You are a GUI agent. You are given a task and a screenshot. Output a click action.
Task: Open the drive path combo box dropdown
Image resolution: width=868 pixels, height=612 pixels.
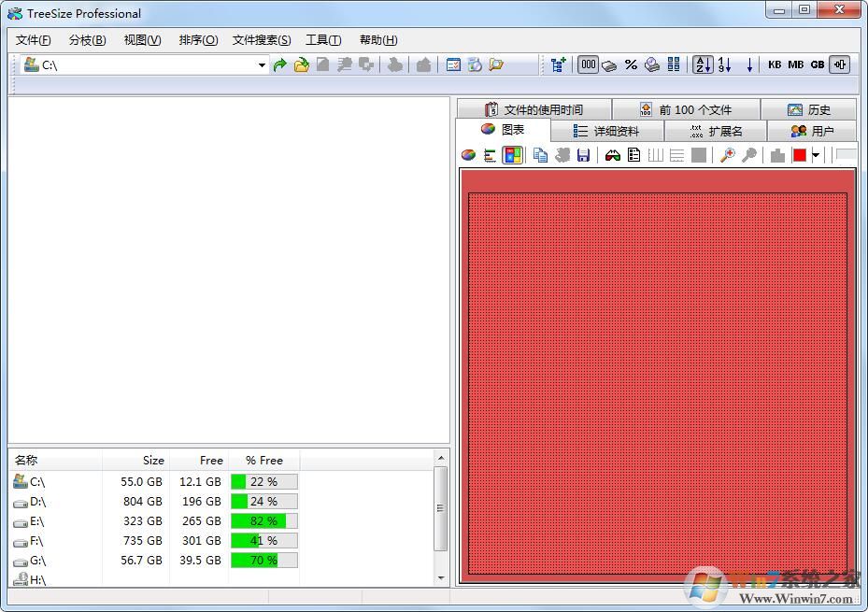263,64
